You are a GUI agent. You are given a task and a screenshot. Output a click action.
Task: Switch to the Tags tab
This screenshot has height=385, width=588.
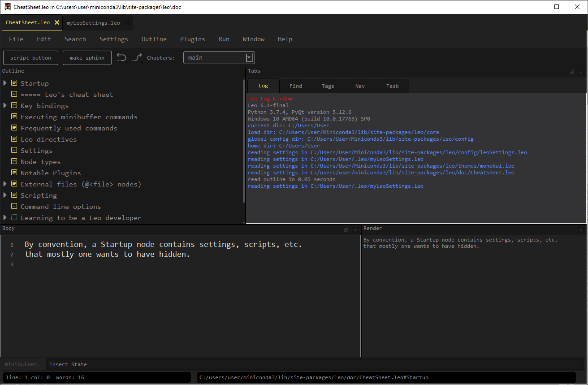[328, 86]
